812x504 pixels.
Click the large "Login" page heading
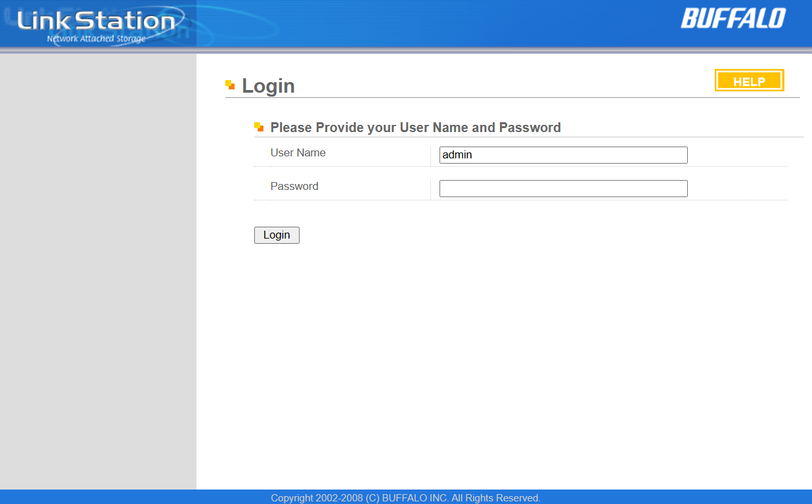(x=268, y=86)
